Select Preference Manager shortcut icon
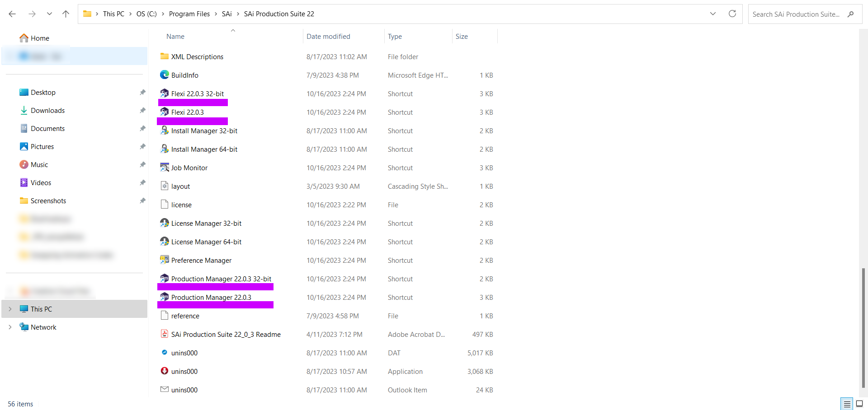This screenshot has height=410, width=868. click(x=165, y=260)
